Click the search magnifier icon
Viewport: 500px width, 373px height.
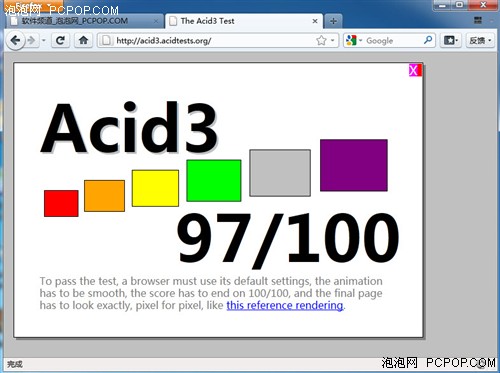pyautogui.click(x=428, y=40)
